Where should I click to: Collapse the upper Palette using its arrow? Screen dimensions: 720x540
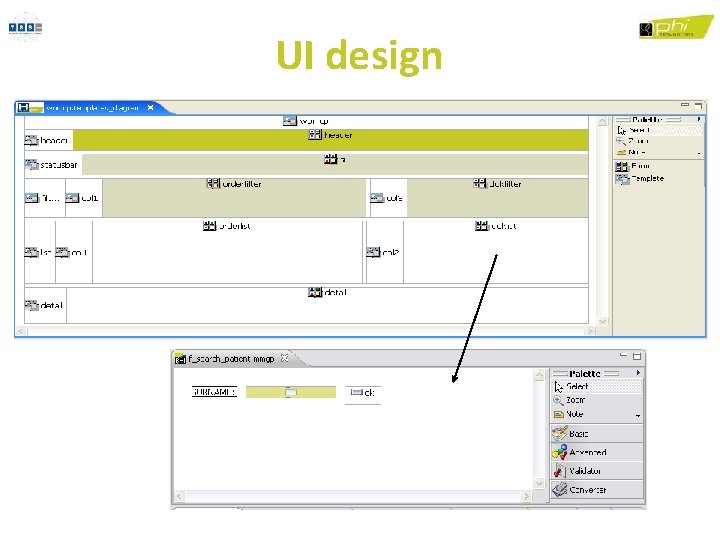(699, 119)
